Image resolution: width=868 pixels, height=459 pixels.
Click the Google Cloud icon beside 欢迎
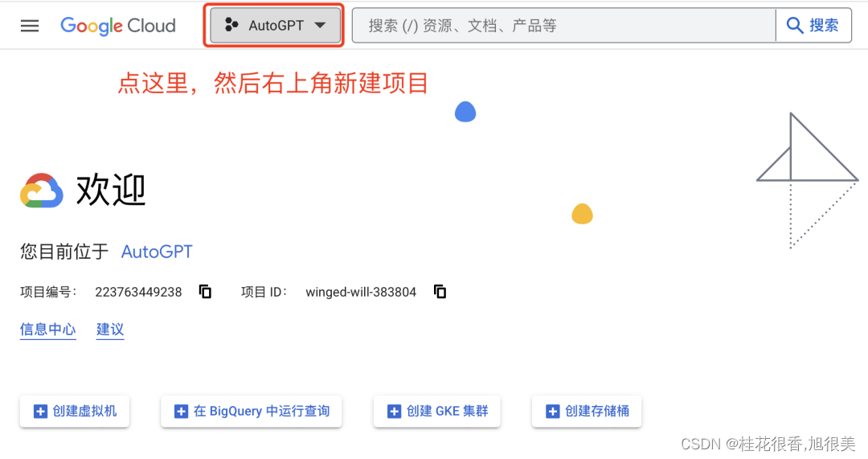point(42,191)
